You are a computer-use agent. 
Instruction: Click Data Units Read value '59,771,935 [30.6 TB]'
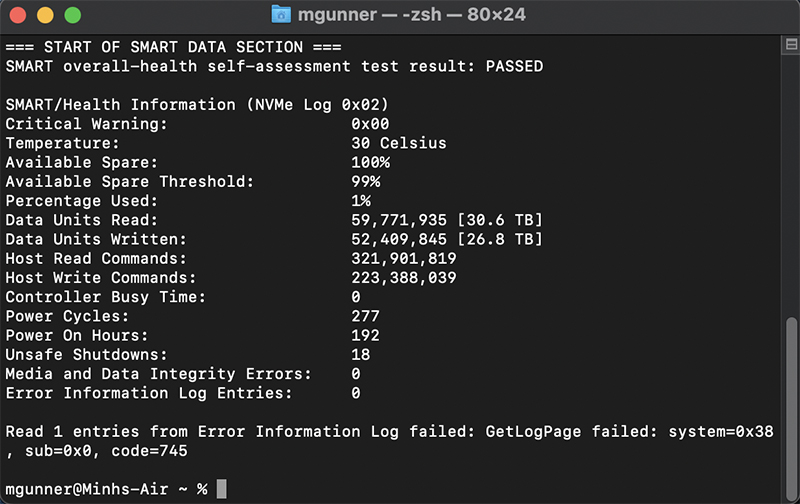447,220
